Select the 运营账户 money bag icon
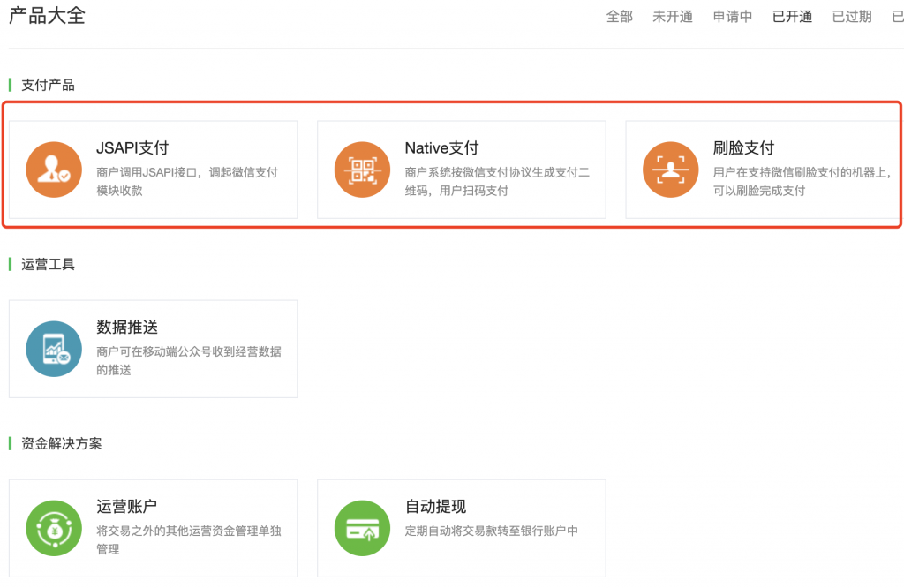This screenshot has width=904, height=588. tap(54, 526)
